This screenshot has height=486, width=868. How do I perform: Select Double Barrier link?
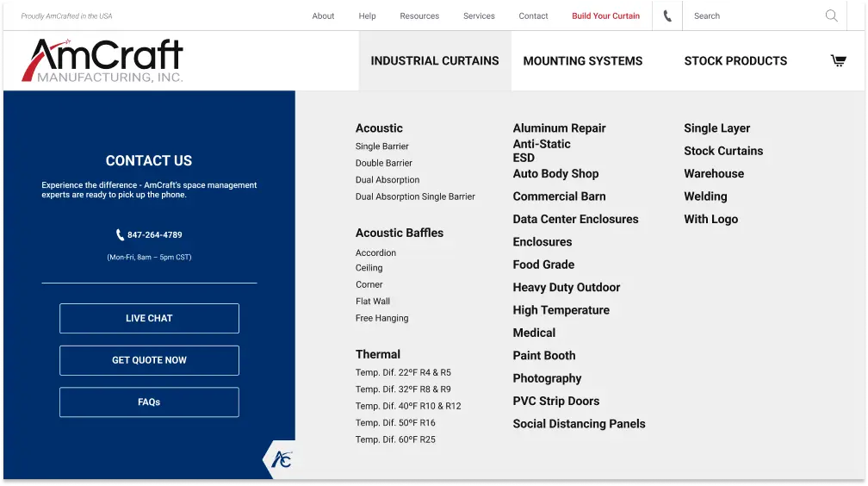tap(384, 163)
